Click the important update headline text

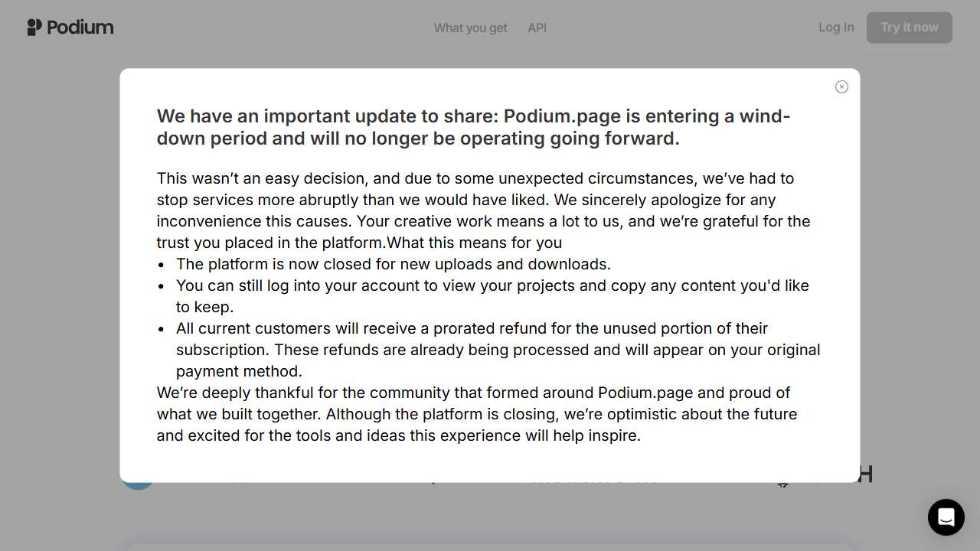coord(473,127)
